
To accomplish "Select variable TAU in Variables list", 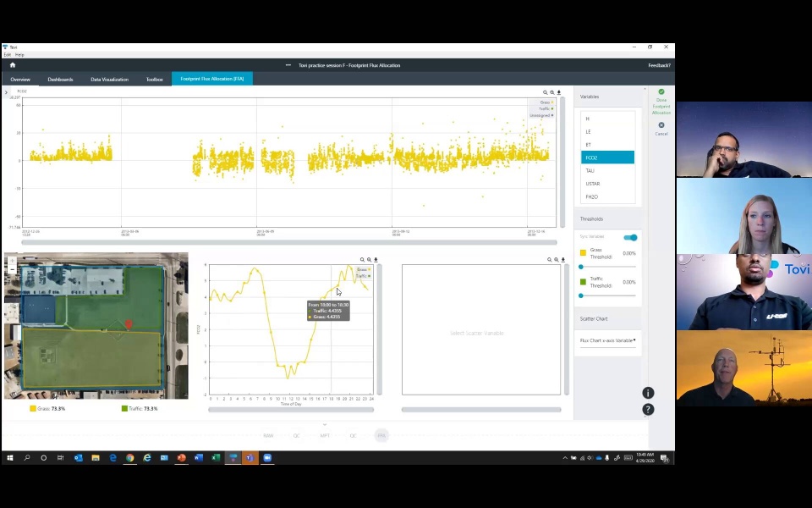I will point(607,170).
